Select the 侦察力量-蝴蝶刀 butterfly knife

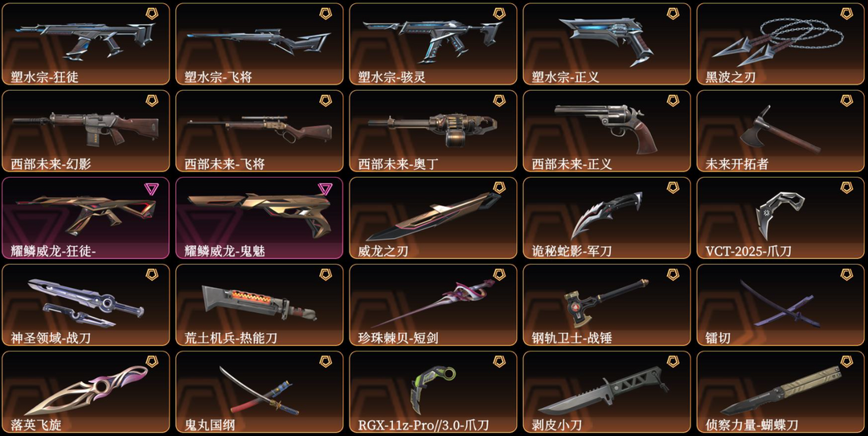[780, 393]
